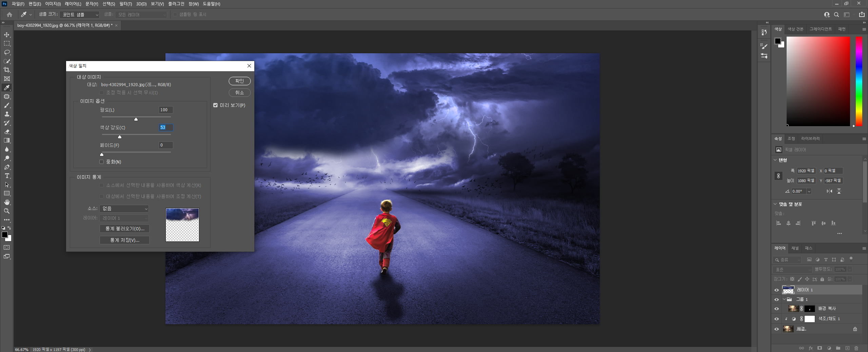The height and width of the screenshot is (352, 868).
Task: Switch to the 채널 tab
Action: tap(795, 248)
